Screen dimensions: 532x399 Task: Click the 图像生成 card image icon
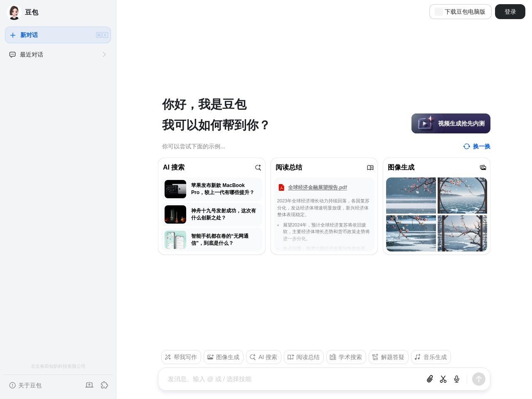tap(483, 167)
